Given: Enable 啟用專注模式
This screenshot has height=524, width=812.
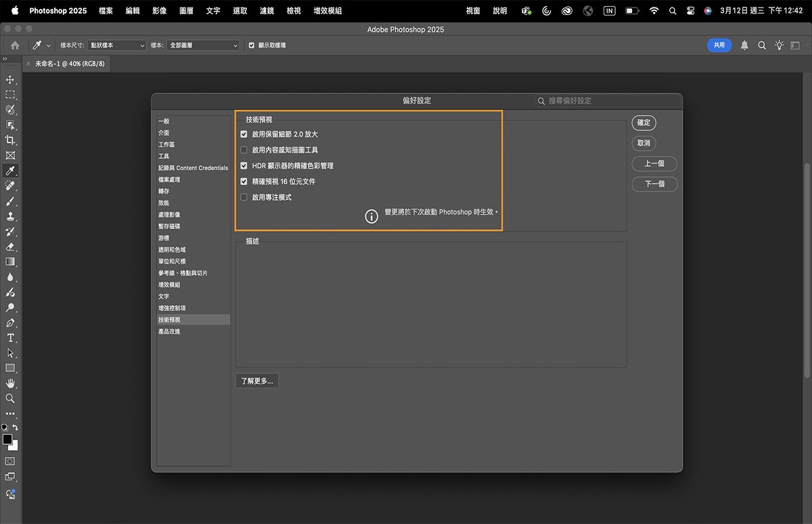Looking at the screenshot, I should pos(244,197).
